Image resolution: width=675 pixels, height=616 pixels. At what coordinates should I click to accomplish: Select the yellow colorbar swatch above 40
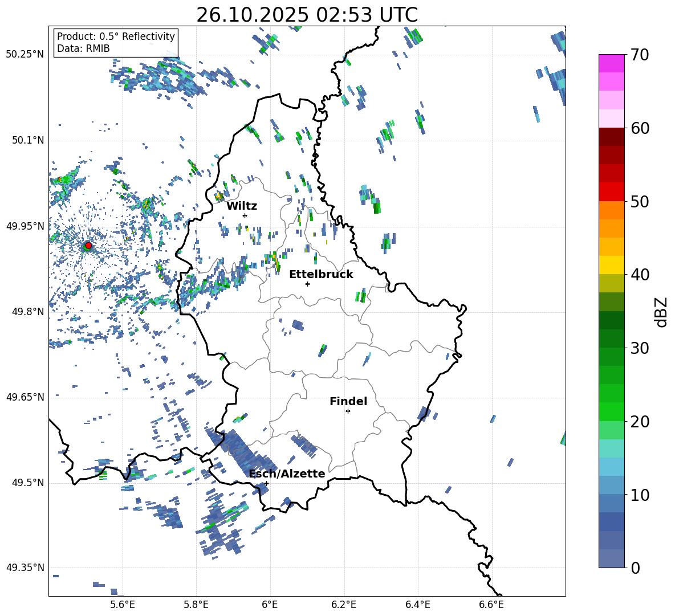click(612, 265)
